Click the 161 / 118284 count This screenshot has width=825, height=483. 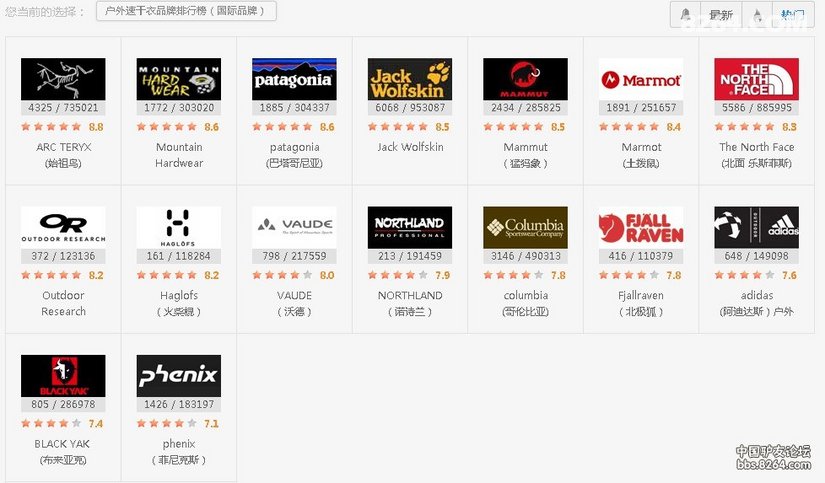pos(179,256)
